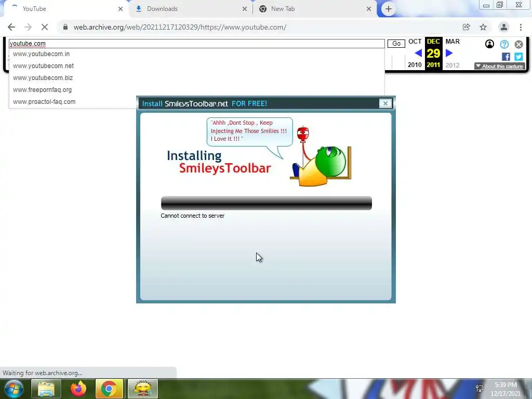Click the 29 capture date
This screenshot has height=399, width=532.
[433, 54]
